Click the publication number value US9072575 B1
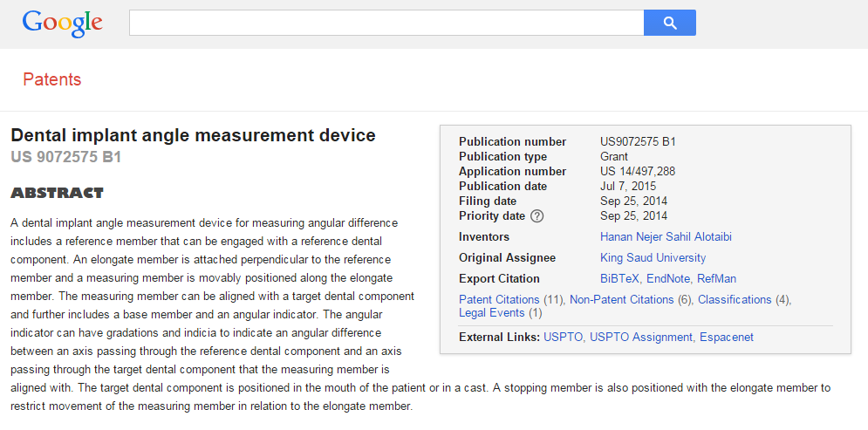Image resolution: width=868 pixels, height=430 pixels. click(638, 142)
